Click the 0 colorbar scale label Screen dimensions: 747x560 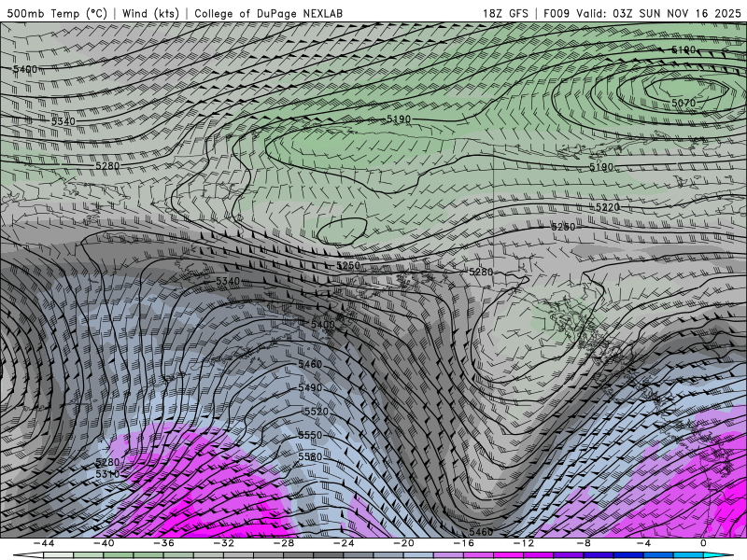(x=703, y=543)
